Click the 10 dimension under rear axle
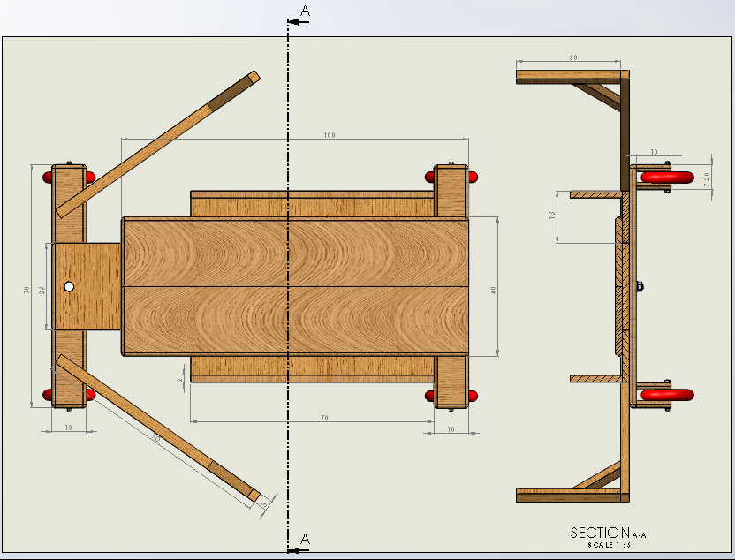 pyautogui.click(x=451, y=428)
